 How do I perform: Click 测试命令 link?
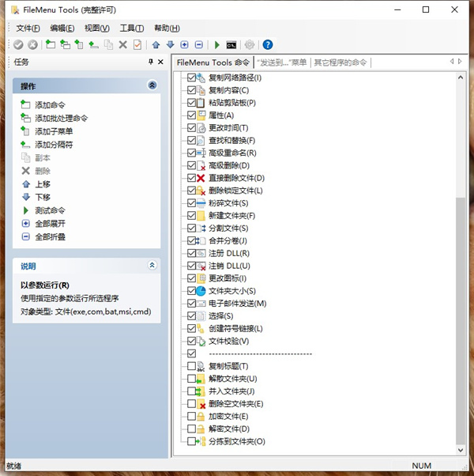(50, 210)
